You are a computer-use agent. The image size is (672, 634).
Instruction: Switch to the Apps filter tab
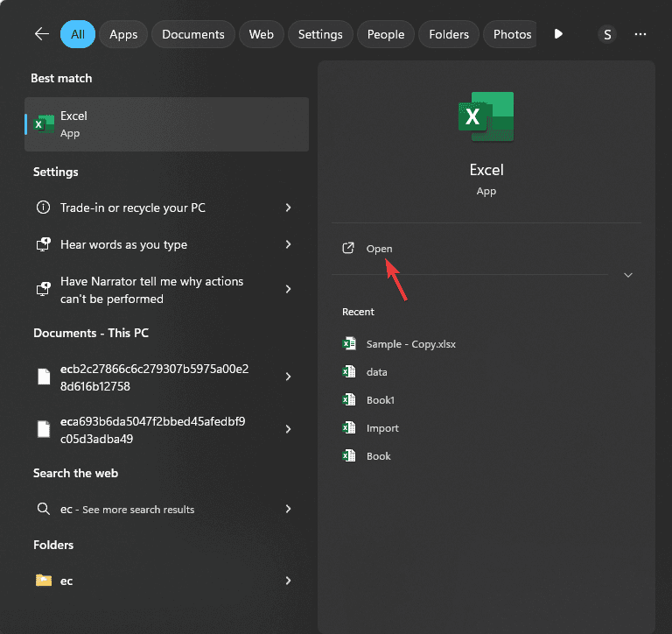(123, 34)
